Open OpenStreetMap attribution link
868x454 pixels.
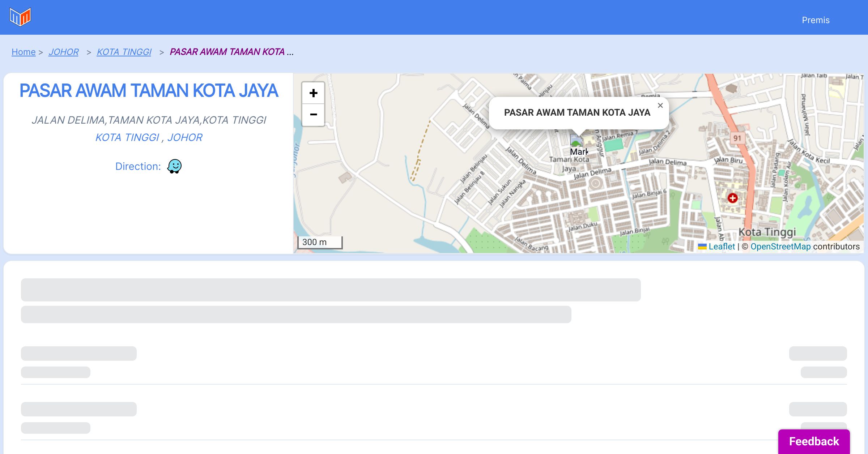point(780,247)
